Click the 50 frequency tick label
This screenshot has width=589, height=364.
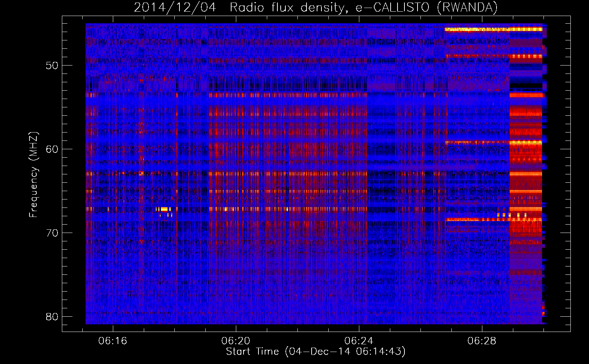click(x=52, y=66)
